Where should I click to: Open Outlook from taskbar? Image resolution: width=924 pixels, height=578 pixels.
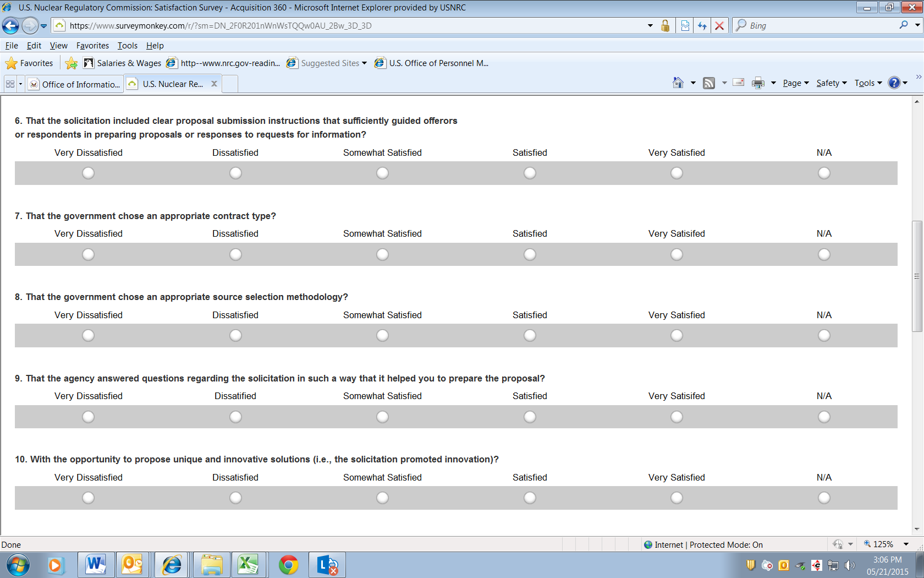coord(132,565)
